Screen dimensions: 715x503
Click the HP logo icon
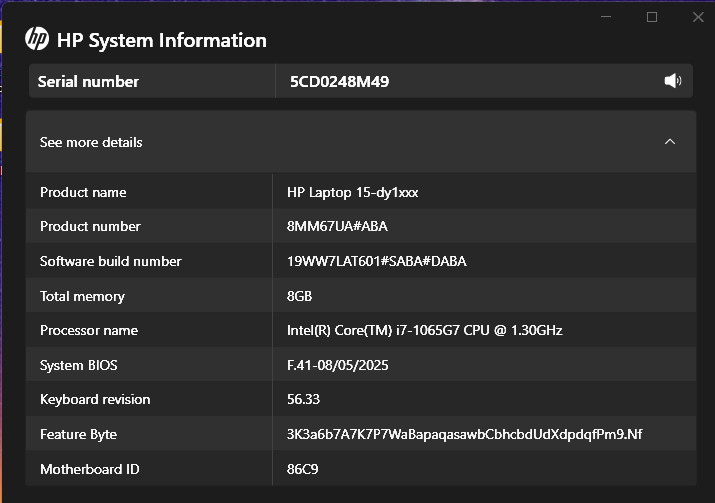coord(37,38)
